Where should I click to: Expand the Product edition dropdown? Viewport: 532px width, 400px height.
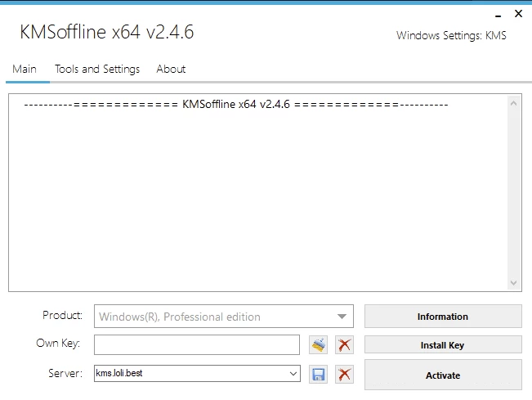tap(342, 317)
